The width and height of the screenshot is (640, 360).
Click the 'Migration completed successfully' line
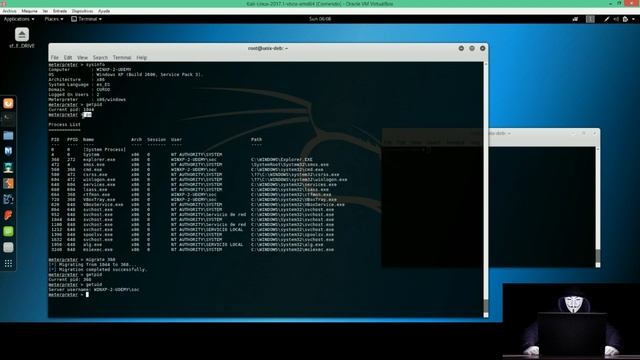point(98,269)
